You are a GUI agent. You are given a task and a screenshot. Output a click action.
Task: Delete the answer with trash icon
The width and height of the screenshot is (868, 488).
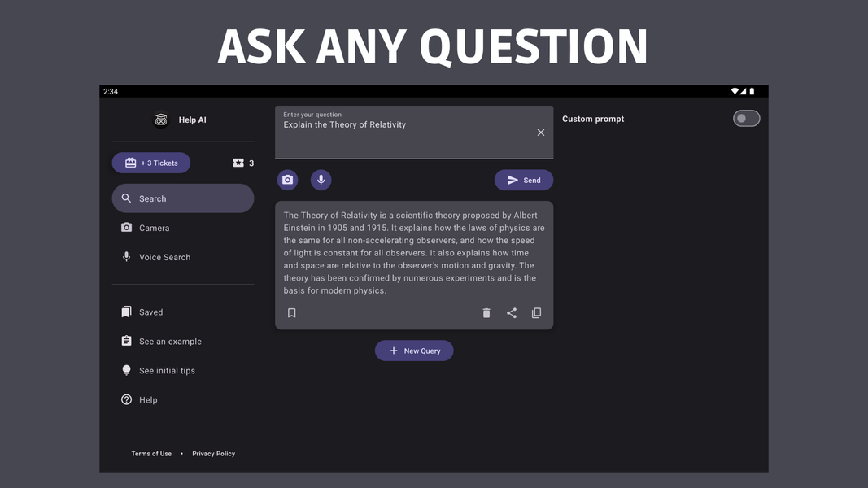[x=486, y=313]
